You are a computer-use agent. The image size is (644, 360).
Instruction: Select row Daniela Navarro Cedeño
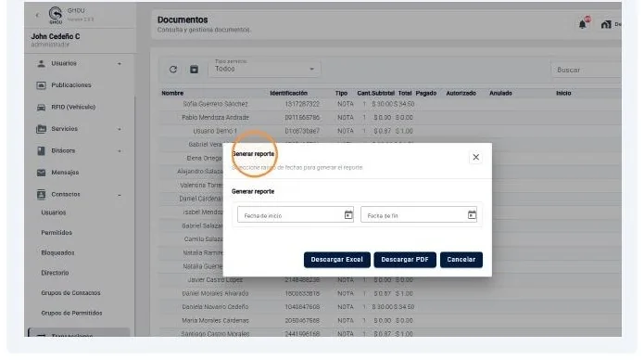pyautogui.click(x=390, y=307)
